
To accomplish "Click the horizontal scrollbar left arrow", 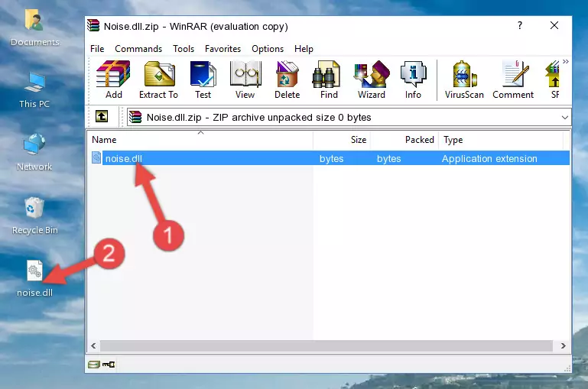I will tap(93, 345).
